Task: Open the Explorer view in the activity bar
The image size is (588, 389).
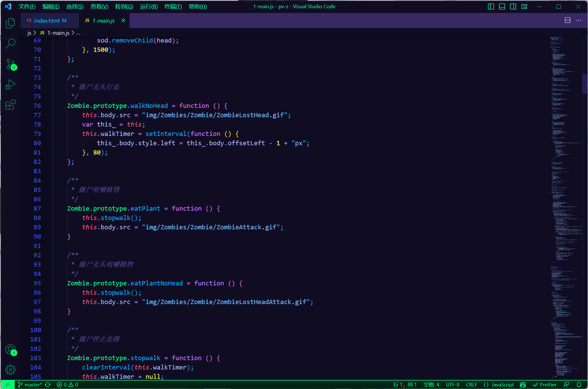Action: [x=10, y=23]
